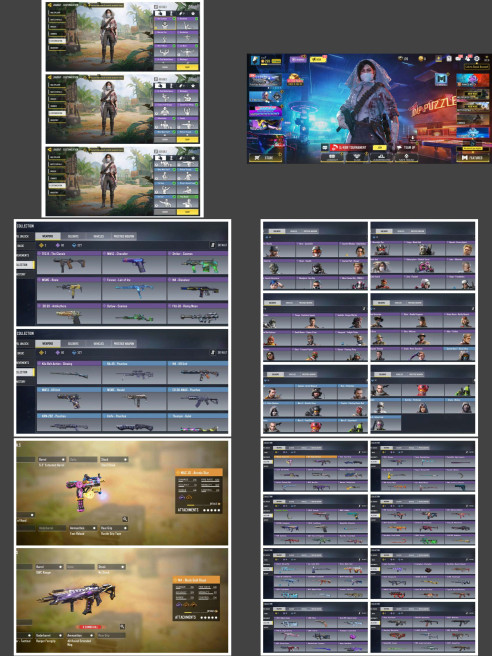
Task: Click the FEATURED button in the lobby
Action: coord(473,157)
